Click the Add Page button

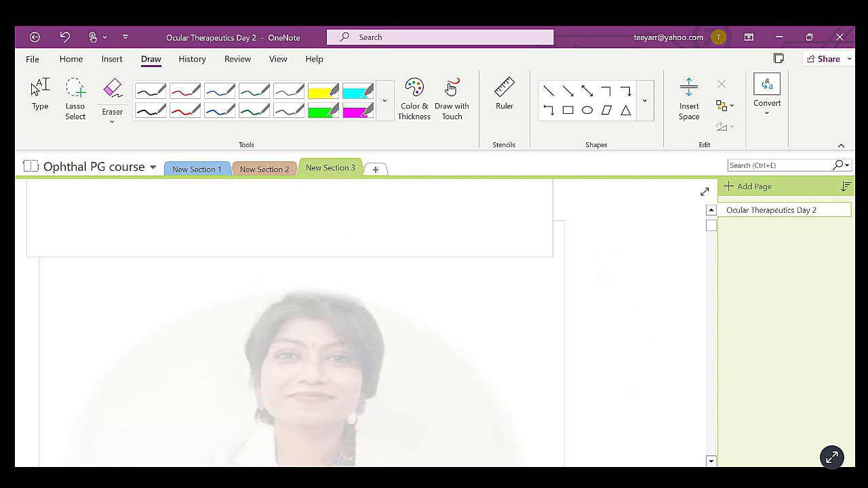pyautogui.click(x=747, y=186)
